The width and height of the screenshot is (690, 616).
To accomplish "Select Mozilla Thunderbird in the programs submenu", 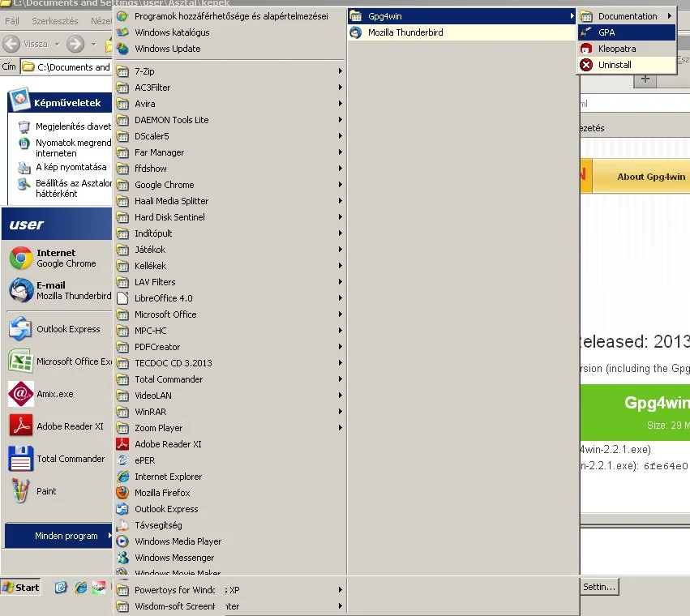I will [x=461, y=32].
